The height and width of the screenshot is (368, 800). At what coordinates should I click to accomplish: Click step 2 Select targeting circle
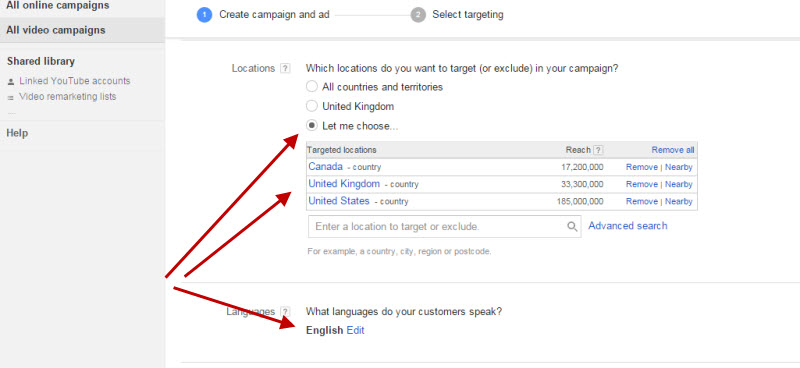click(x=418, y=15)
